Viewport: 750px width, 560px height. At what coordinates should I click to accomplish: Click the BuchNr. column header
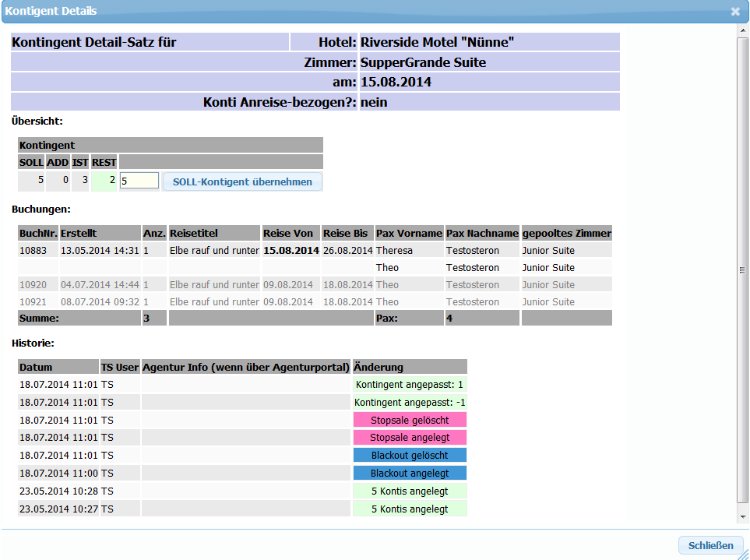[37, 234]
